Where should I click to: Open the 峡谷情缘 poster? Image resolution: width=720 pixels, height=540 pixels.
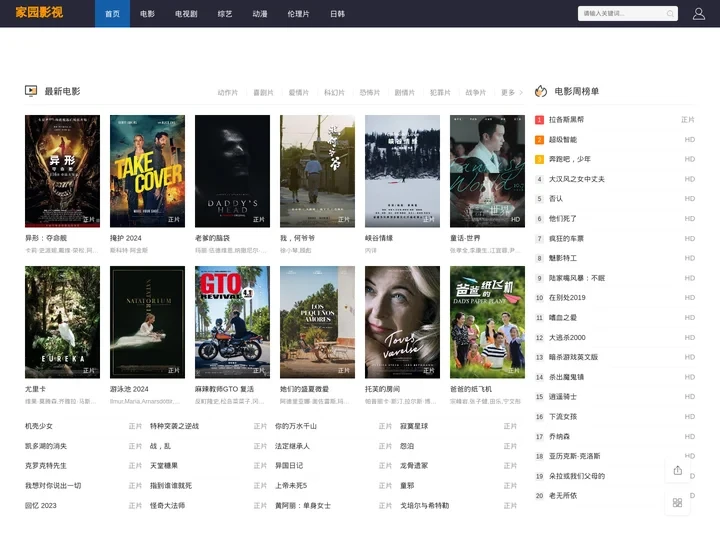pos(402,171)
